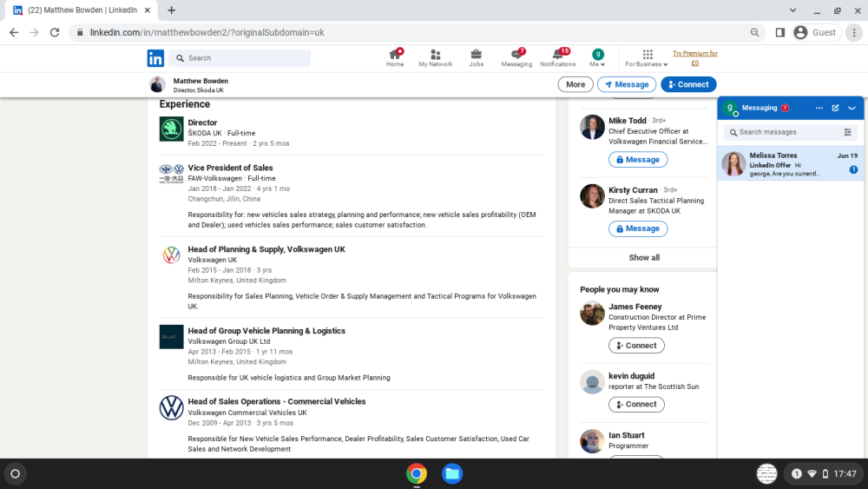Open Ian Stuart's profile photo

(x=592, y=441)
